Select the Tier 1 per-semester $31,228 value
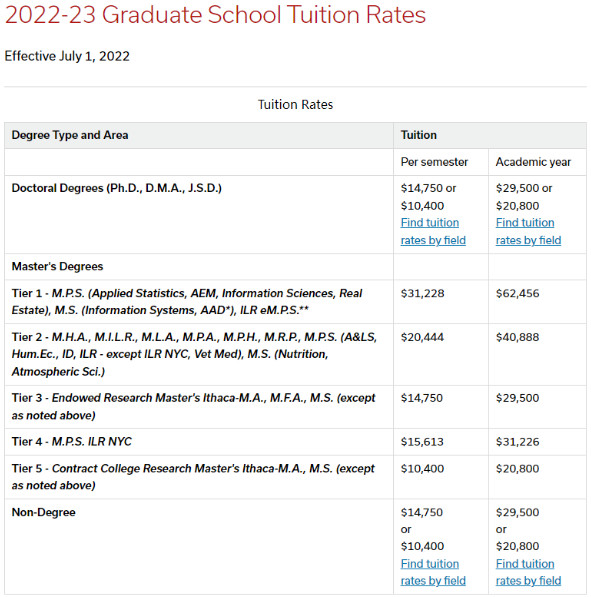The image size is (591, 597). 422,294
